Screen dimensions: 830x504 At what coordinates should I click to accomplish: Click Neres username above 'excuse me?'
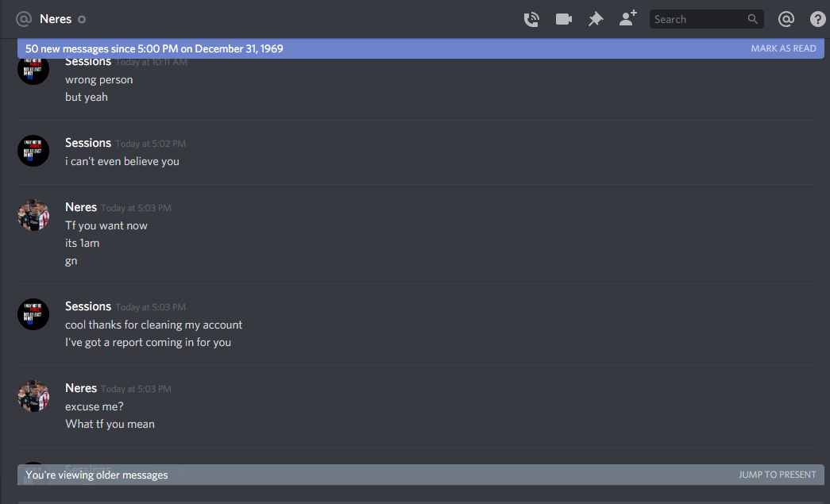[x=81, y=388]
